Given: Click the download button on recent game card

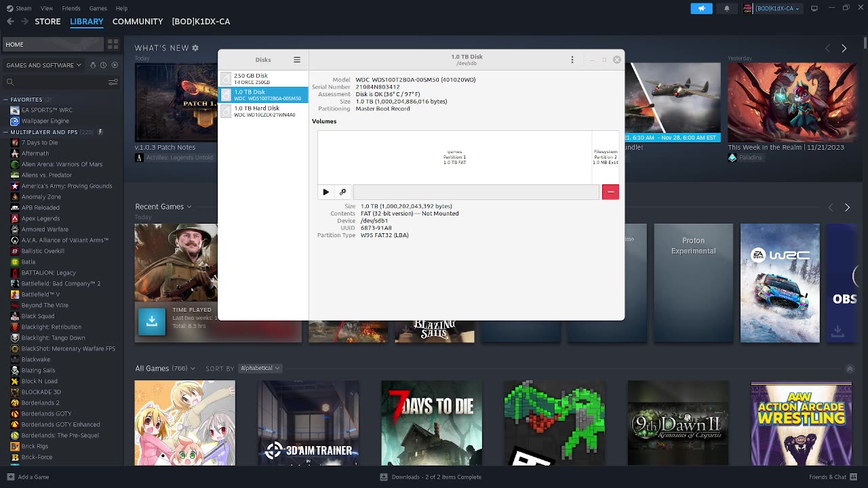Looking at the screenshot, I should [x=152, y=321].
